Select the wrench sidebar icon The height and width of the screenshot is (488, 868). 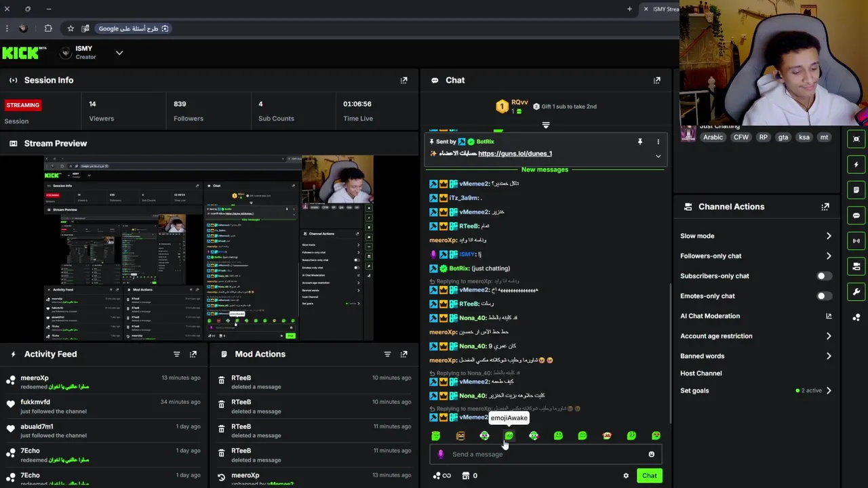click(x=856, y=291)
